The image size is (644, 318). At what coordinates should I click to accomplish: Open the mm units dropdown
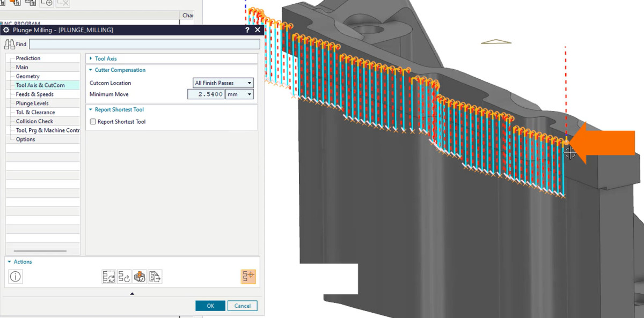point(239,94)
